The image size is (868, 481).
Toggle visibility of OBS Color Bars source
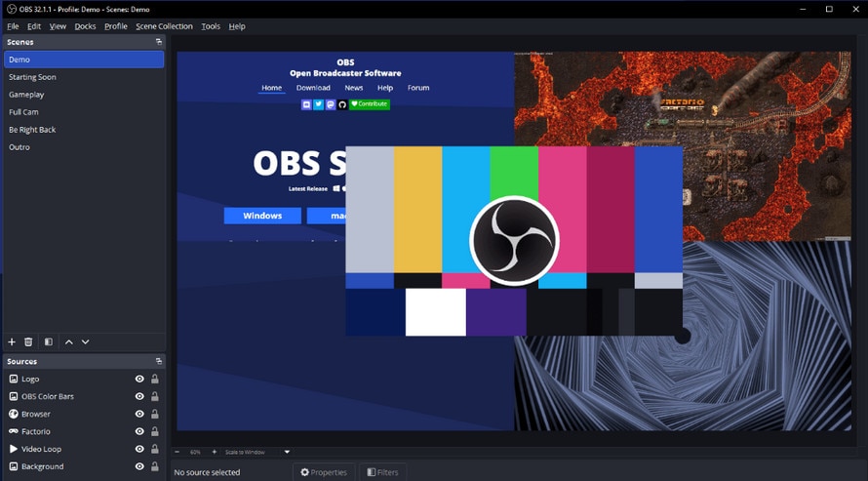139,396
